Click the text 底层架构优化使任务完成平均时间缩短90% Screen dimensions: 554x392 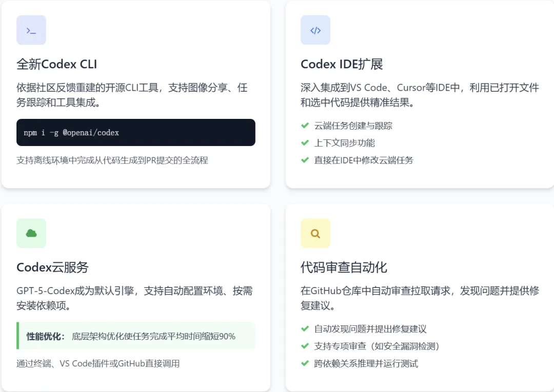click(154, 336)
